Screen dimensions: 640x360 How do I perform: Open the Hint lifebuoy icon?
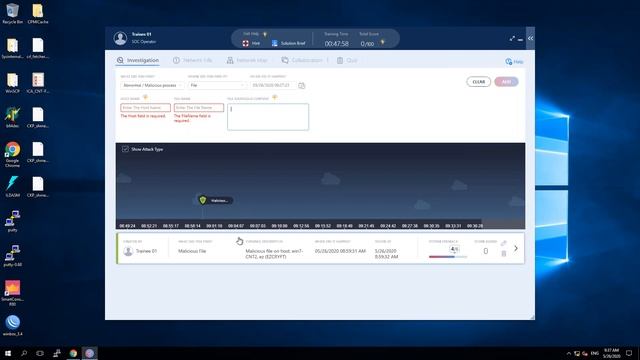[x=246, y=43]
